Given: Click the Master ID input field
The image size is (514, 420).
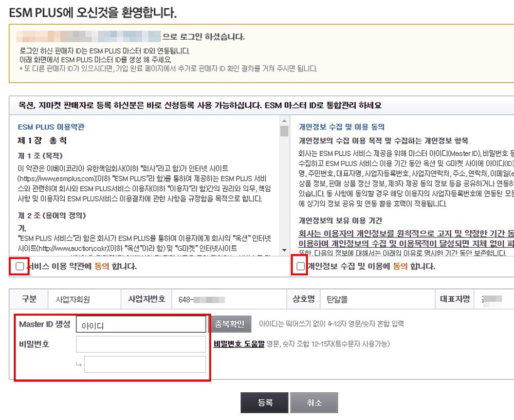Looking at the screenshot, I should [x=141, y=324].
